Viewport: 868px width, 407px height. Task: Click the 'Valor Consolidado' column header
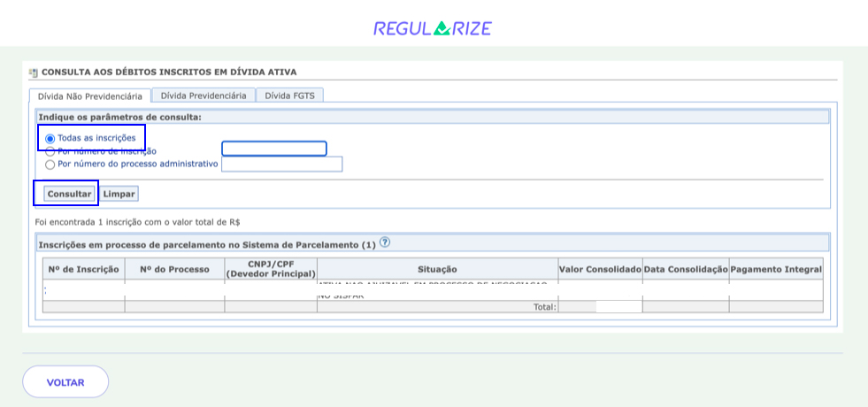600,269
